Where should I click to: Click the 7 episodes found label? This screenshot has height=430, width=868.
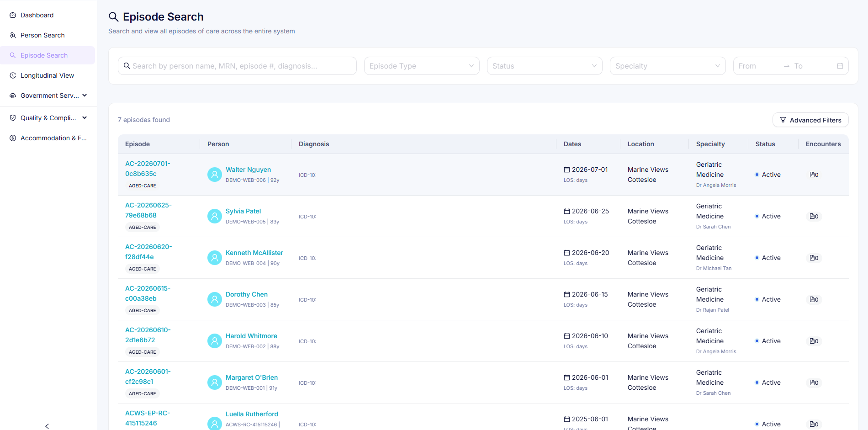[144, 120]
